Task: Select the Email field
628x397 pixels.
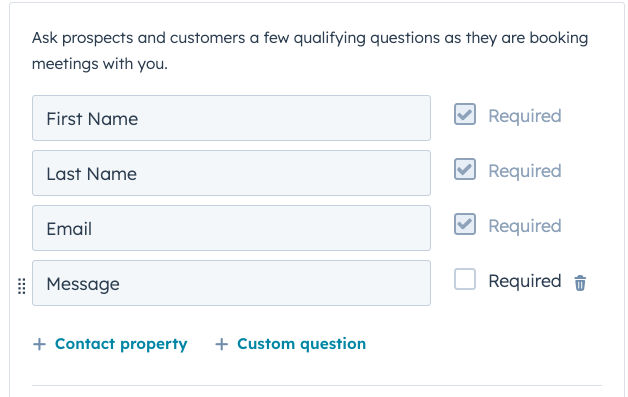Action: 231,228
